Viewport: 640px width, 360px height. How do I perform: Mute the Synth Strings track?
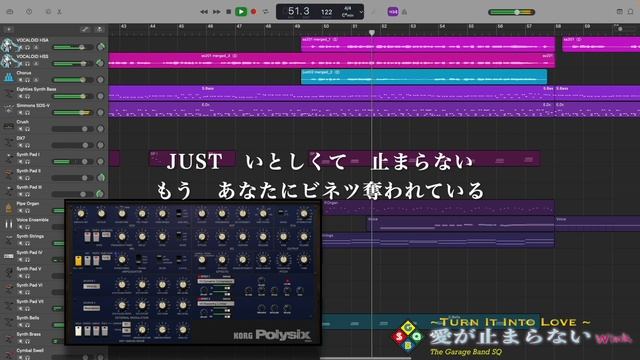[20, 243]
